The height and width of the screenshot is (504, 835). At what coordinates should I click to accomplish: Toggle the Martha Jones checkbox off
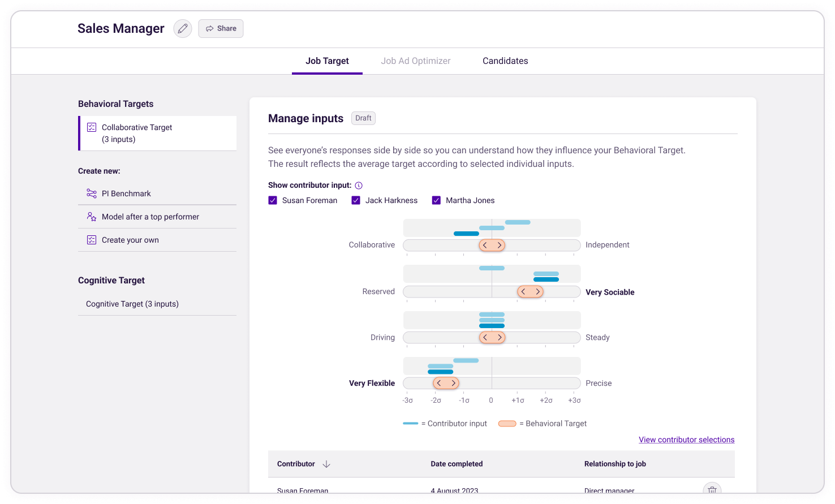click(436, 200)
